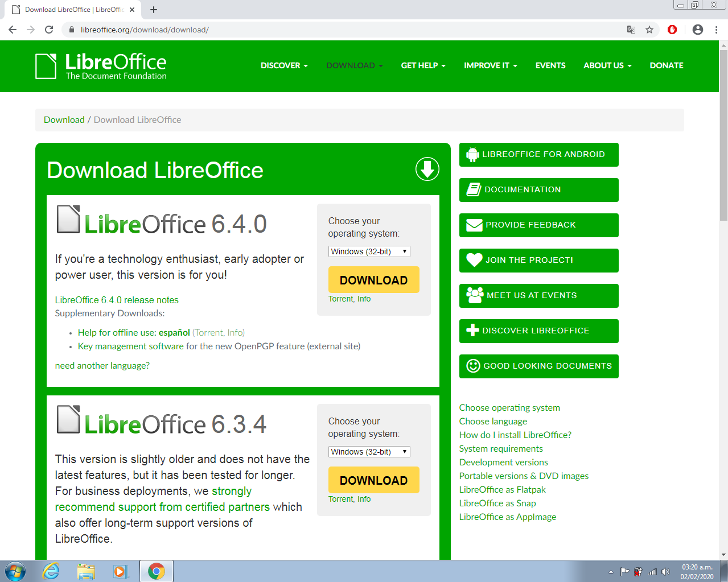
Task: Reload the page with refresh icon
Action: (49, 30)
